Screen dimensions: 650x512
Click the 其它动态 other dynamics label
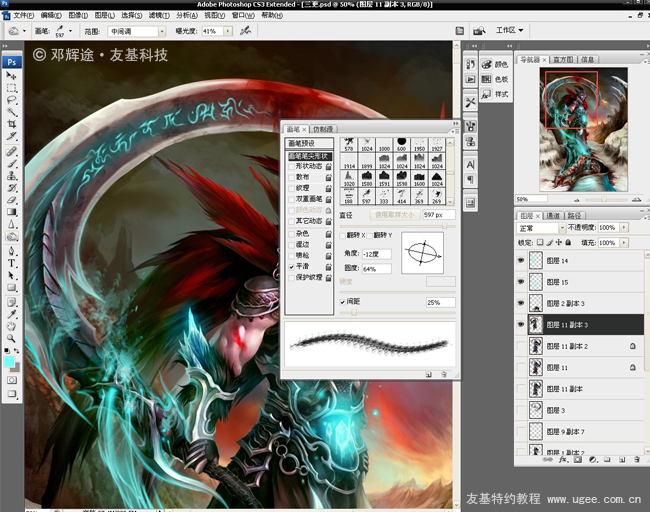pos(308,221)
